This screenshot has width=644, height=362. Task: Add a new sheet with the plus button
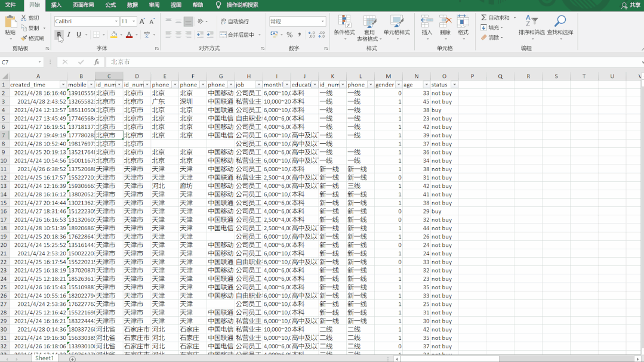pos(73,358)
